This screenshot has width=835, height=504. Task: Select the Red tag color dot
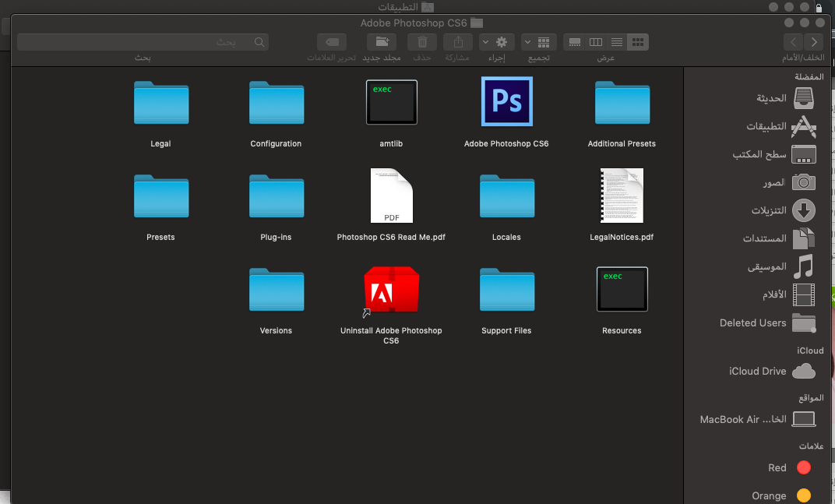pyautogui.click(x=803, y=467)
